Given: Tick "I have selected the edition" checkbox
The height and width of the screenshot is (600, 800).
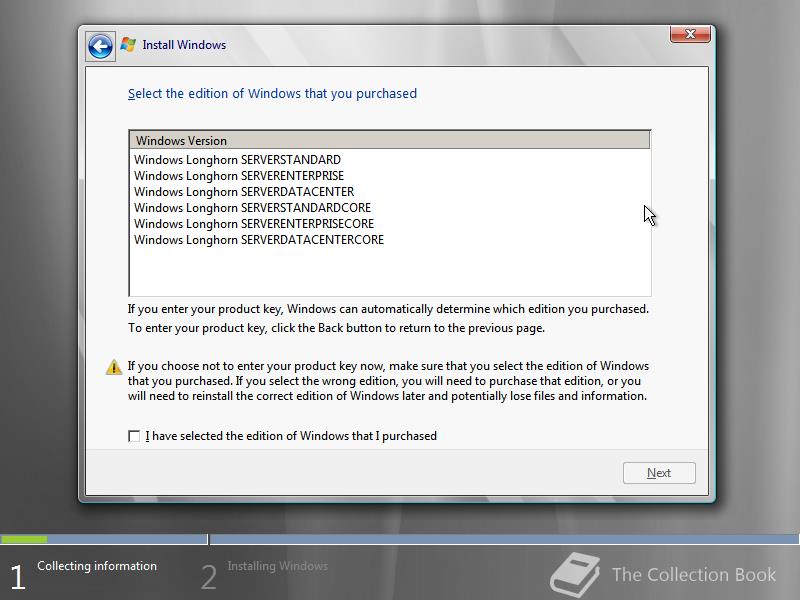Looking at the screenshot, I should coord(134,436).
